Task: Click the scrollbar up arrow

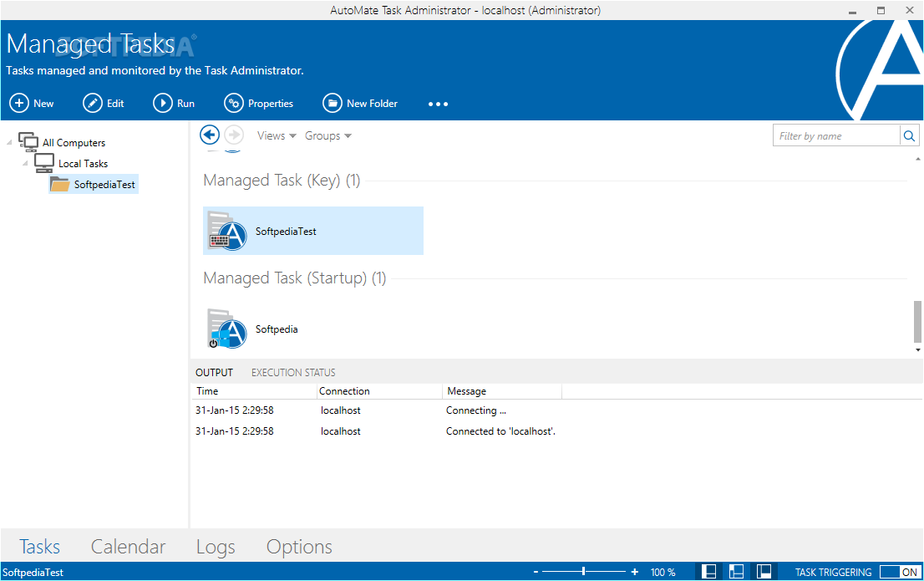Action: 917,159
